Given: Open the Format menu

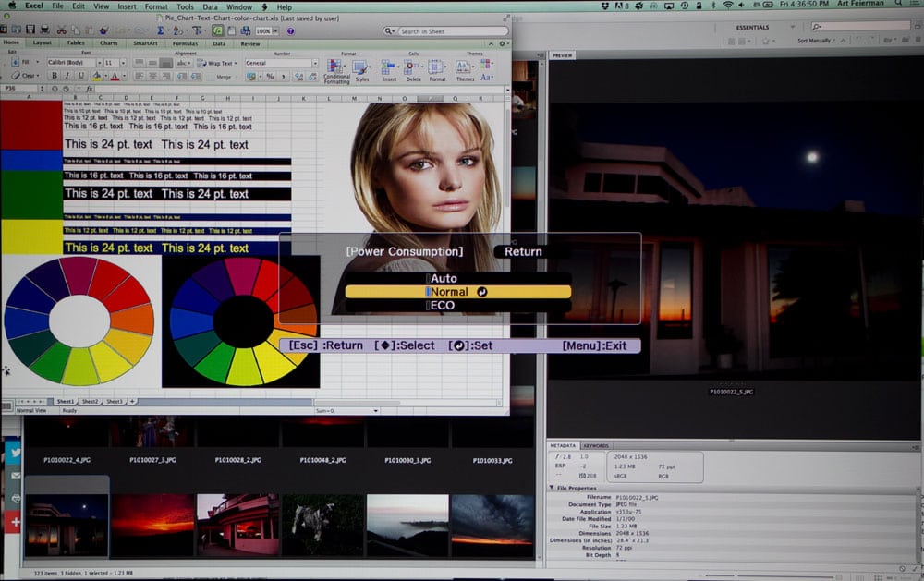Looking at the screenshot, I should 156,6.
